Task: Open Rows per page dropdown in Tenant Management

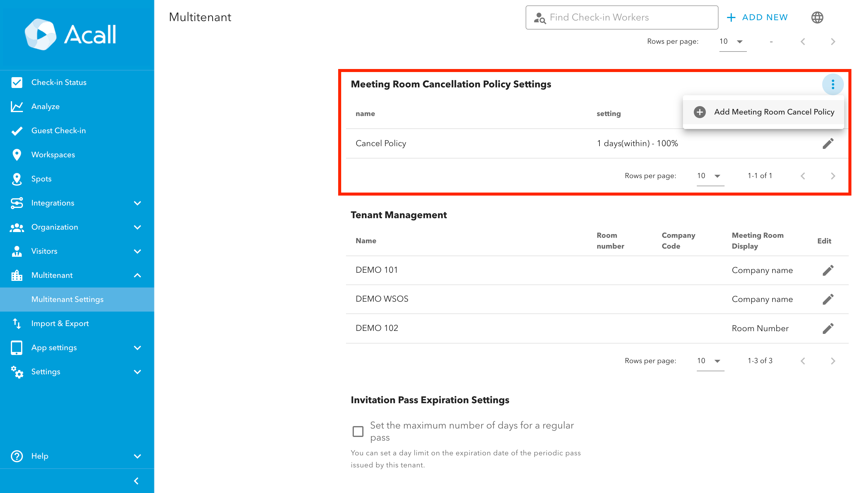Action: point(710,361)
